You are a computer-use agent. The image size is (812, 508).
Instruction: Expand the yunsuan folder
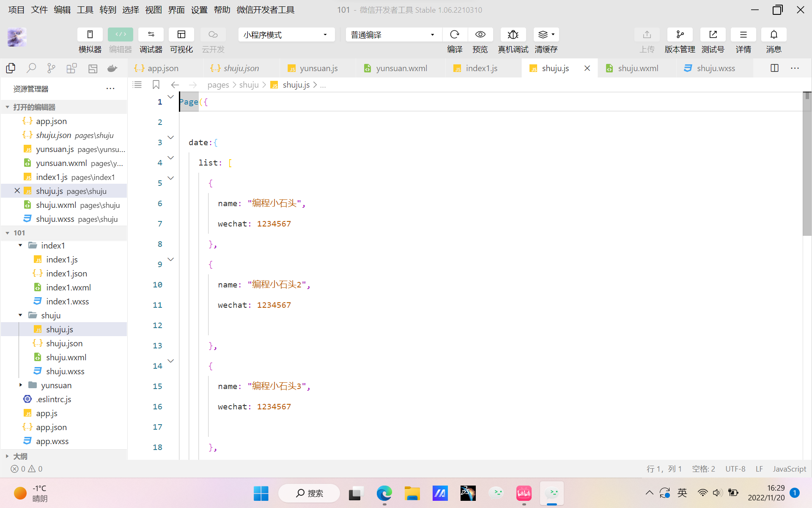tap(56, 385)
